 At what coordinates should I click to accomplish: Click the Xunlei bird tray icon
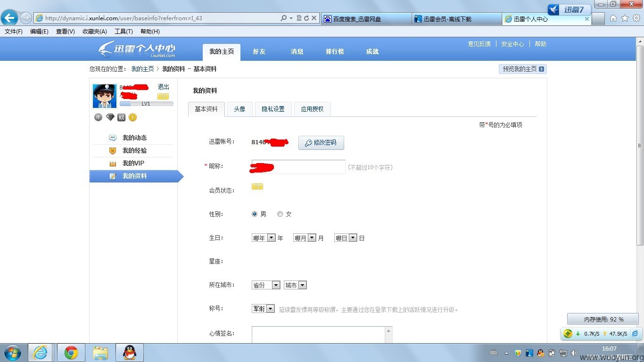point(529,353)
